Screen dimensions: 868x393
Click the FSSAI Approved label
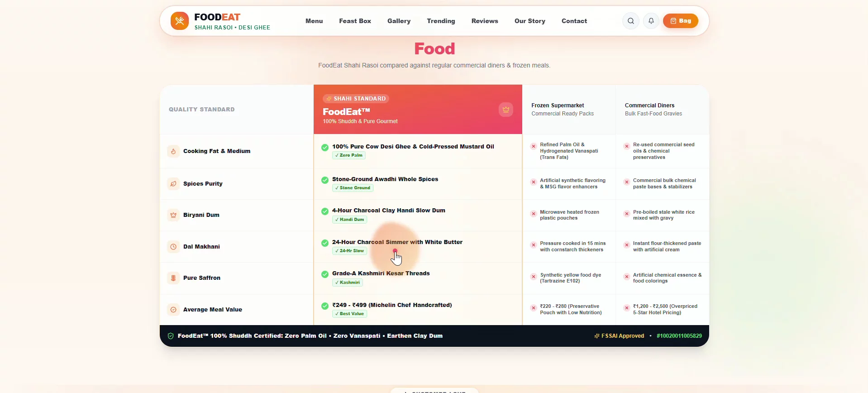pyautogui.click(x=619, y=336)
